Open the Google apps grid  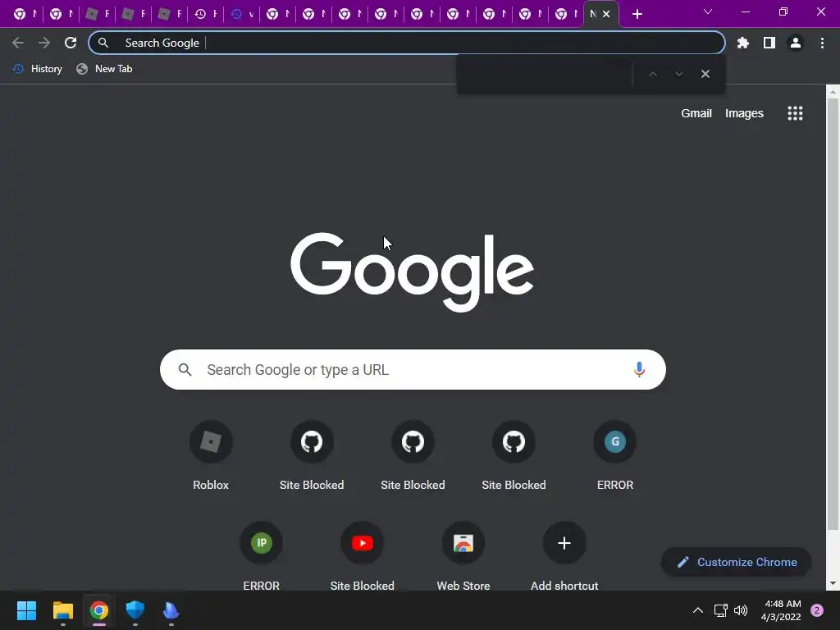pos(795,113)
